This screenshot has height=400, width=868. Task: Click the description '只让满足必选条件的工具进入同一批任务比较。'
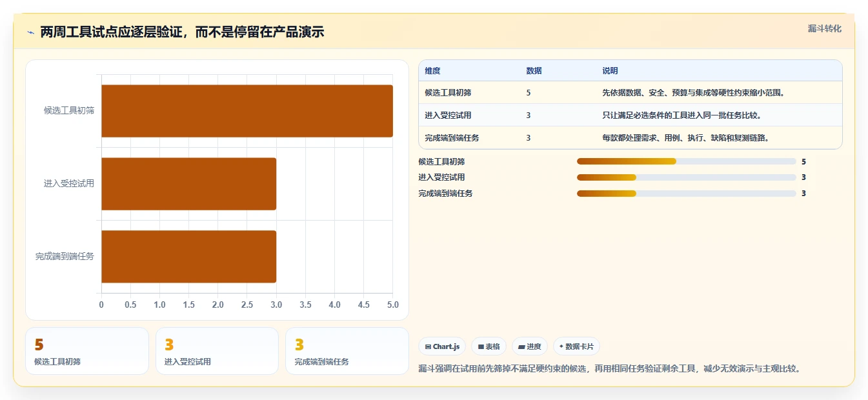[x=683, y=115]
